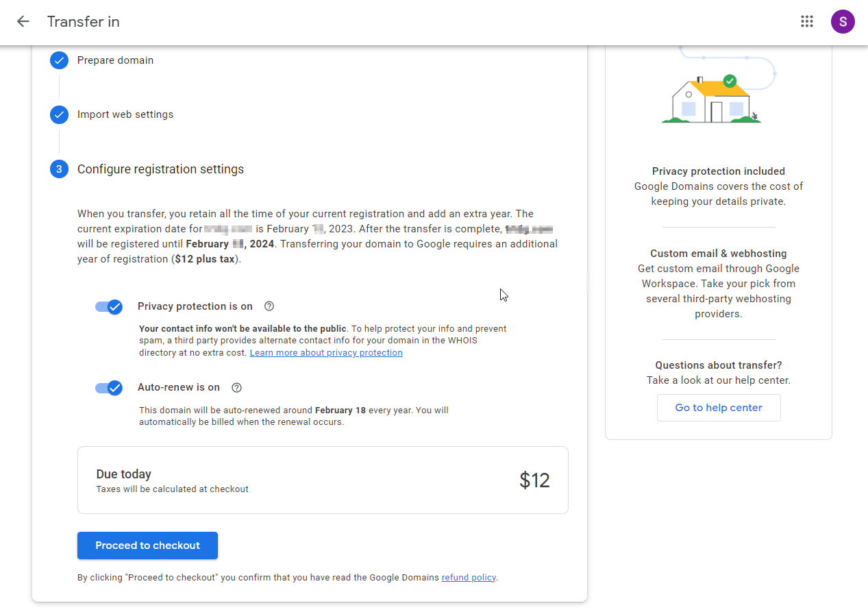Click the Import web settings checkmark icon
This screenshot has width=868, height=612.
59,114
